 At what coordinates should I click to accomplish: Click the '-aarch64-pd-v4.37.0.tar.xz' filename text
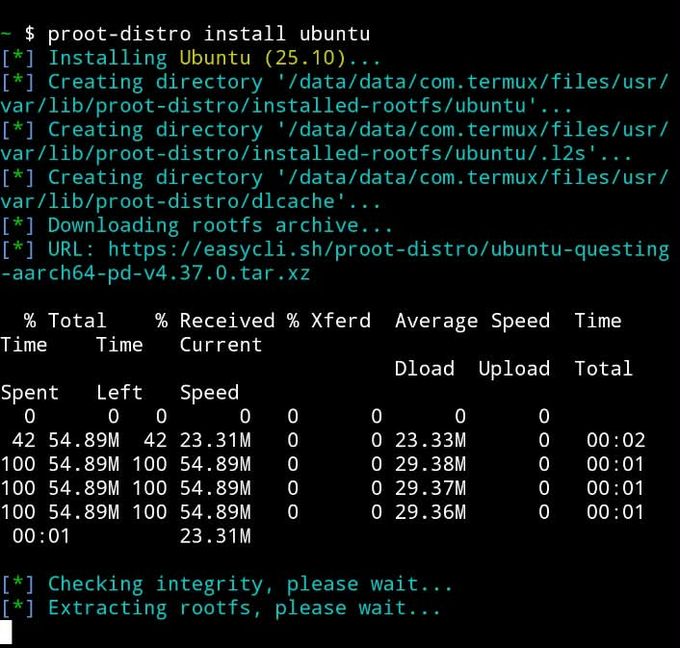[x=155, y=274]
